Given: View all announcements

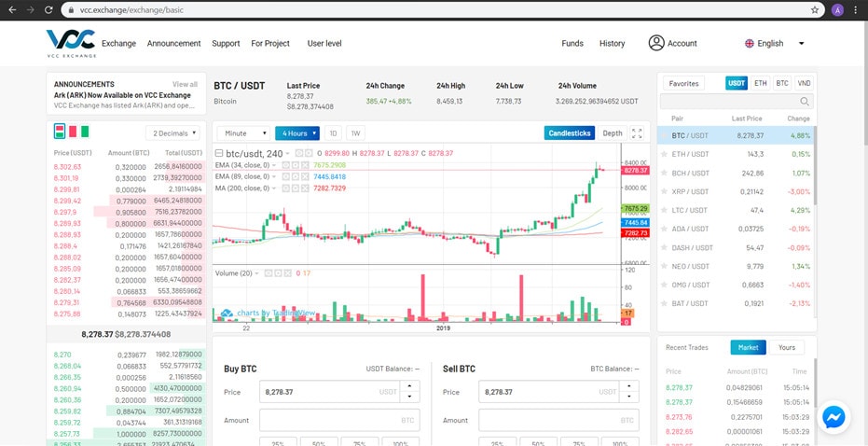Looking at the screenshot, I should coord(185,84).
